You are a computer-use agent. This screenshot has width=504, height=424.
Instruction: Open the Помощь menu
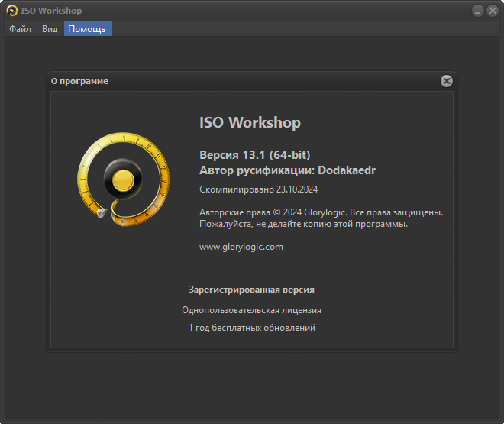click(x=88, y=29)
